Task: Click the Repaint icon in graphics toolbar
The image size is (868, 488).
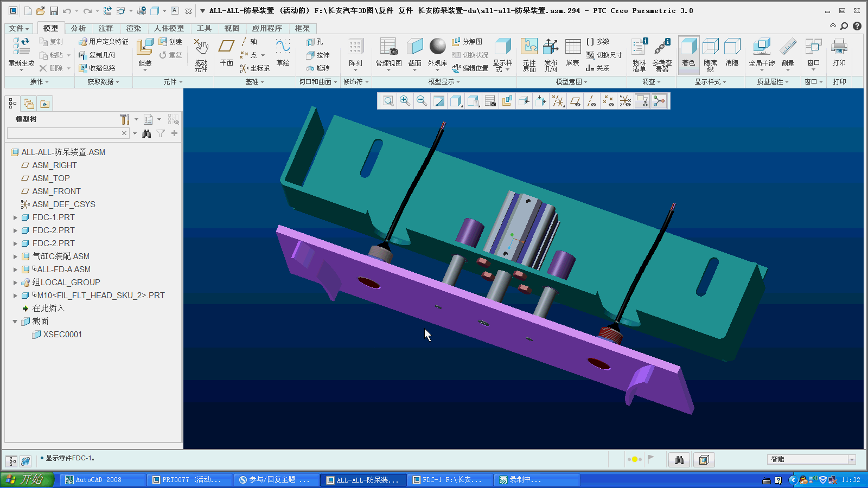Action: (439, 101)
